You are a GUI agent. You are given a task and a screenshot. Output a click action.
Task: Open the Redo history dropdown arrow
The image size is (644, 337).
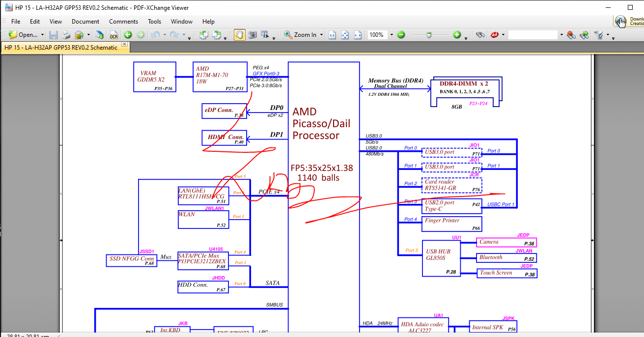tap(184, 35)
